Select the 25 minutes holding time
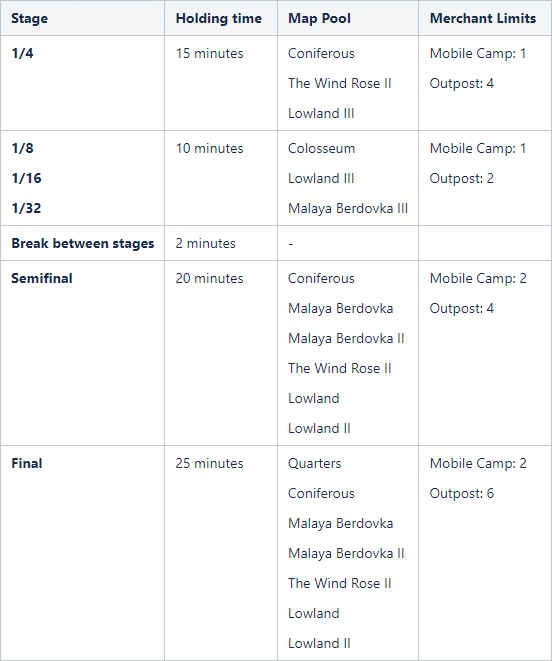The image size is (552, 661). point(209,464)
